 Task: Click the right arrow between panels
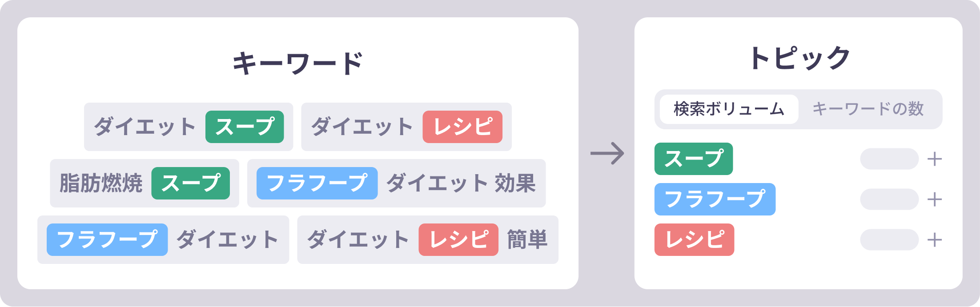(x=607, y=154)
